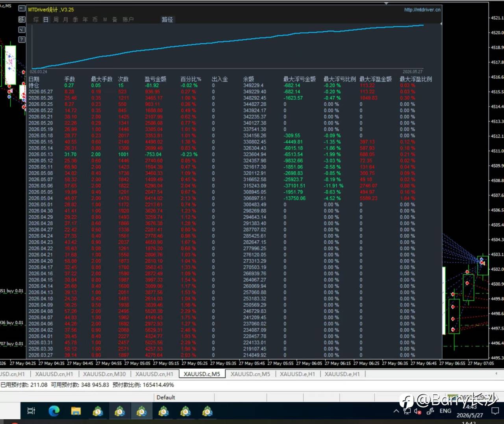Switch to the 月 monthly statistics tab
Screen dimensions: 504x424
point(65,19)
